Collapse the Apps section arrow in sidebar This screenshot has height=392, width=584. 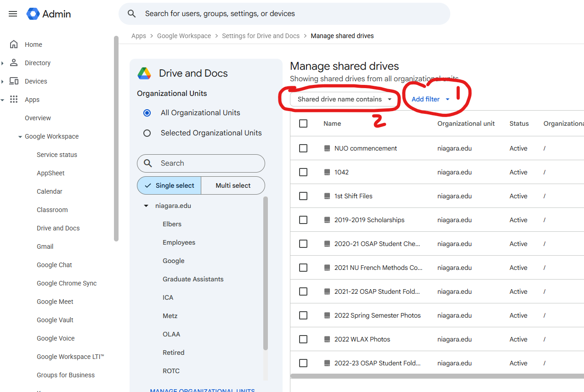tap(2, 100)
